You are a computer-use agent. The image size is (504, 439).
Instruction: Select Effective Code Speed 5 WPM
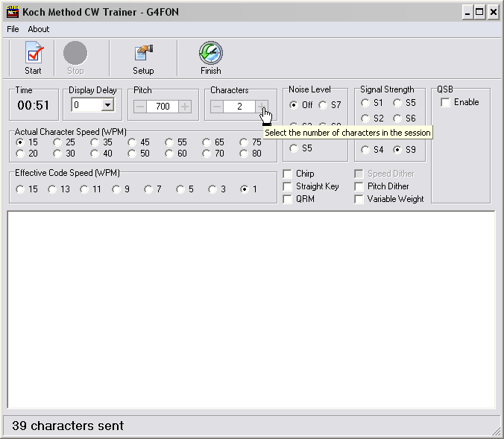[180, 189]
